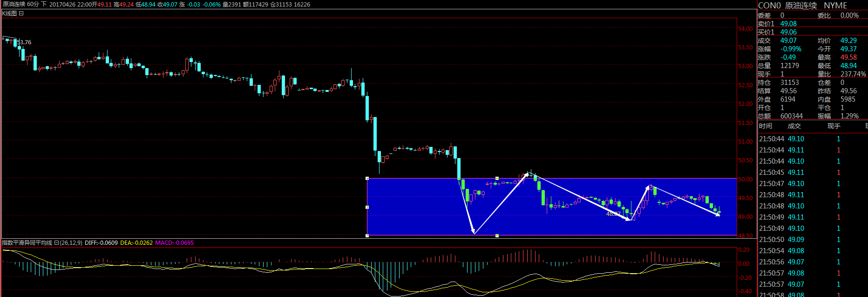Collapse the MACD indicator box icon
The image size is (868, 297).
point(56,243)
